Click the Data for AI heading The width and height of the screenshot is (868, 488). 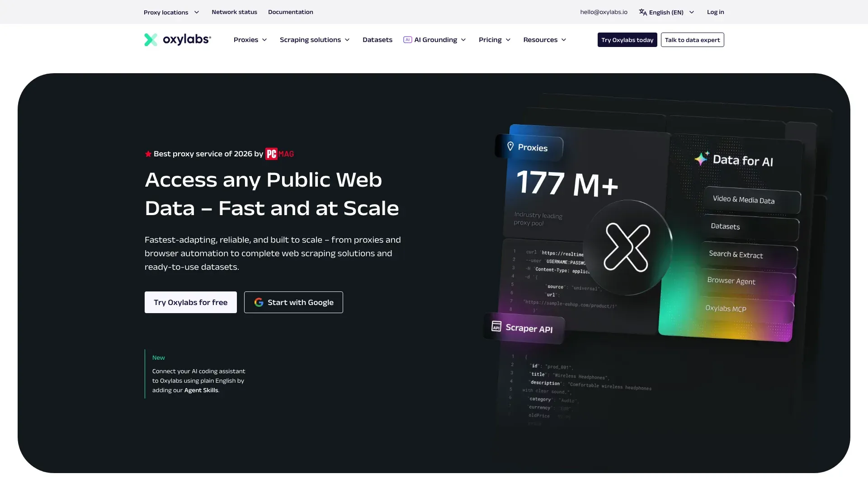[x=743, y=160]
